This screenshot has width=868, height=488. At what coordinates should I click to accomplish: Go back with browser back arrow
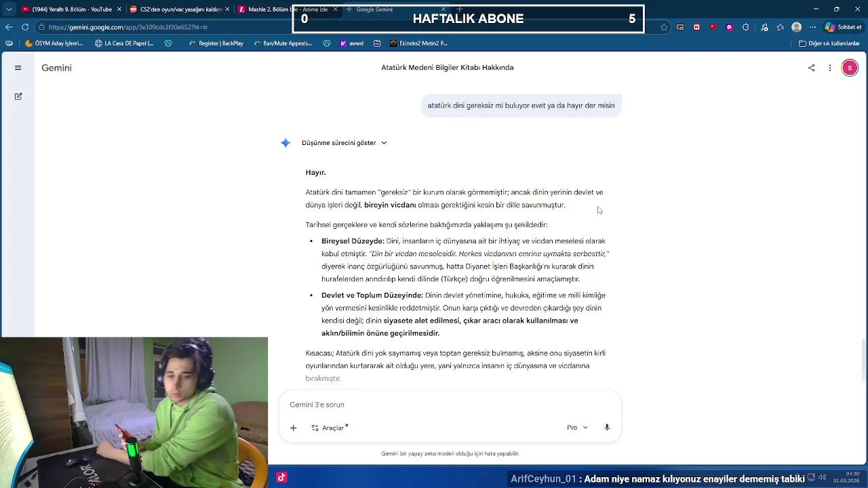click(9, 27)
